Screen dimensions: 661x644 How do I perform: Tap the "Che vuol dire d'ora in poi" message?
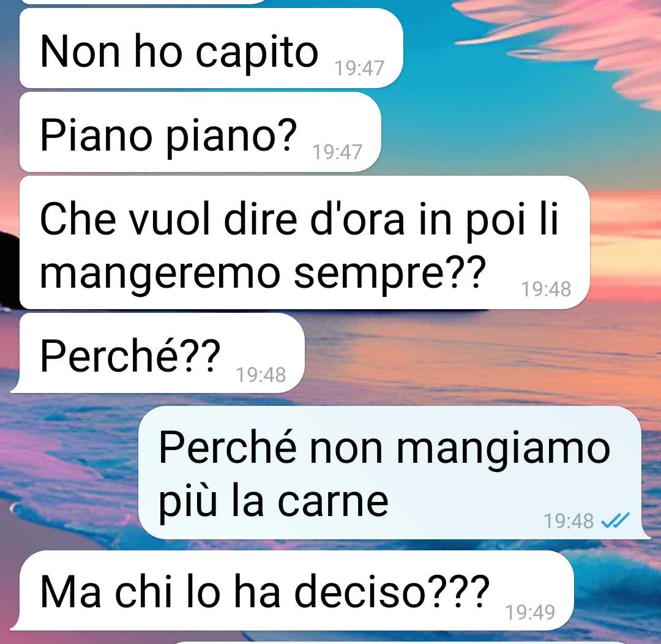304,242
